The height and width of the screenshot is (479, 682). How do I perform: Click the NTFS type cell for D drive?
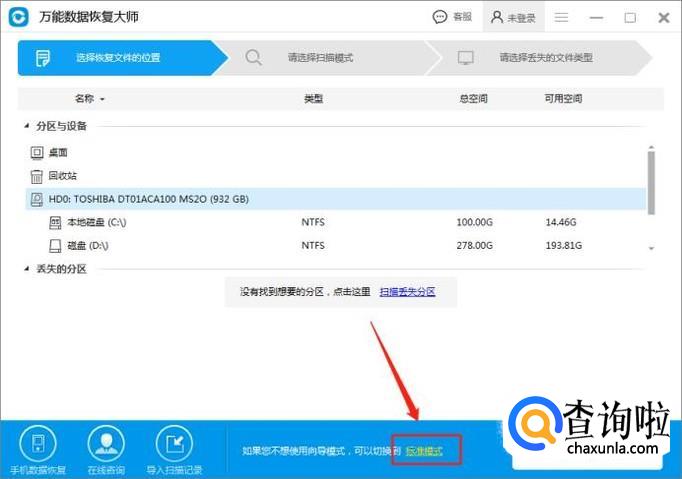313,245
